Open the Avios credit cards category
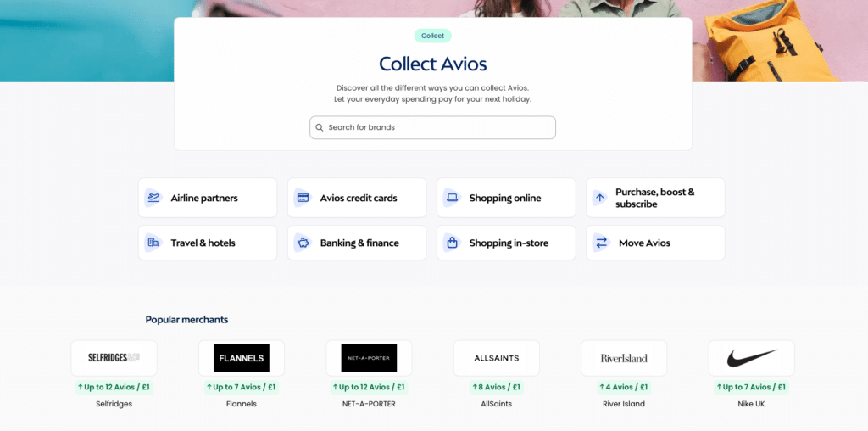The image size is (868, 431). [357, 198]
